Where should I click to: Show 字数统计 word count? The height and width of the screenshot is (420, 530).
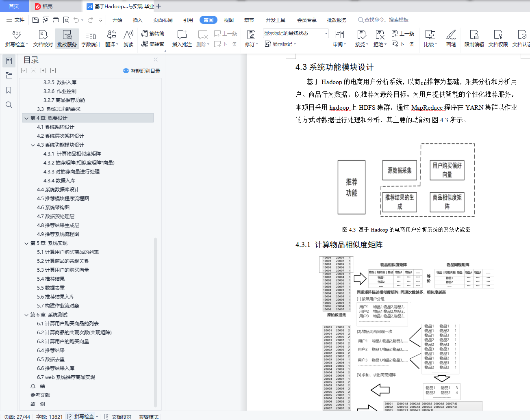tap(91, 39)
